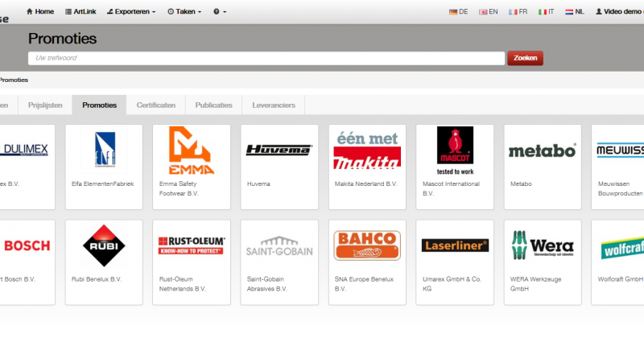644x342 pixels.
Task: Open 'Elfa ElementenFabriek' supplier name
Action: coord(103,184)
